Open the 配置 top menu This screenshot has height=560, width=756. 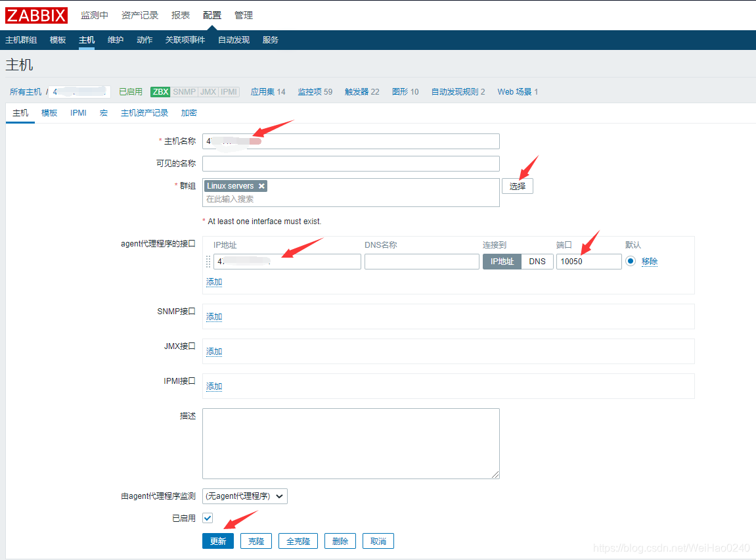pos(212,15)
